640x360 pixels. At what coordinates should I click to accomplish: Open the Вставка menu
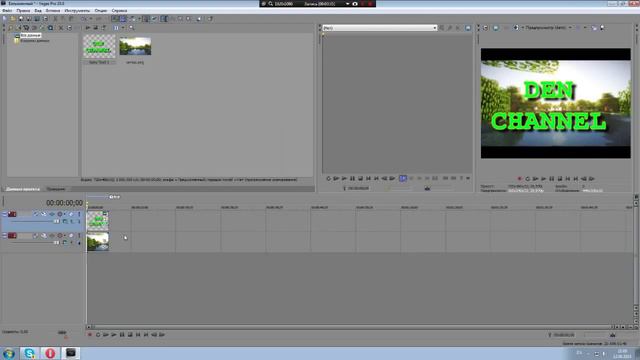coord(53,11)
